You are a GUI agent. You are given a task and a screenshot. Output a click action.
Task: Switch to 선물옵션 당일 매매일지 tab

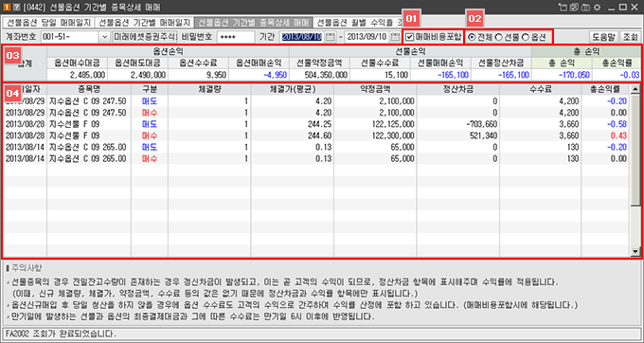pyautogui.click(x=48, y=22)
